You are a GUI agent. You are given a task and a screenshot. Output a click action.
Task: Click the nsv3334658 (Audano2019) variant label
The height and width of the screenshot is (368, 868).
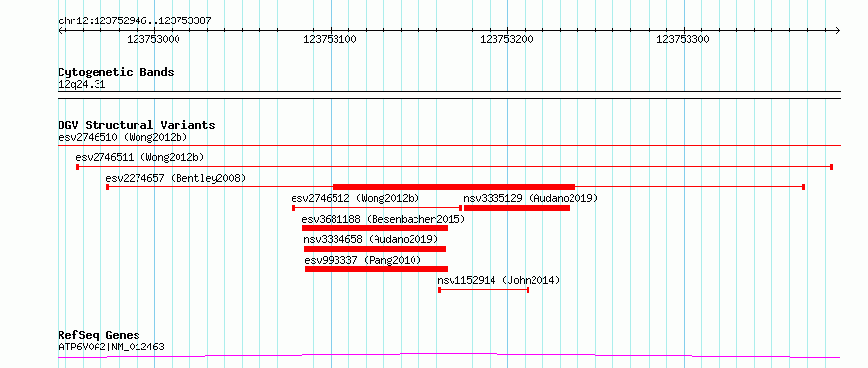pyautogui.click(x=371, y=239)
